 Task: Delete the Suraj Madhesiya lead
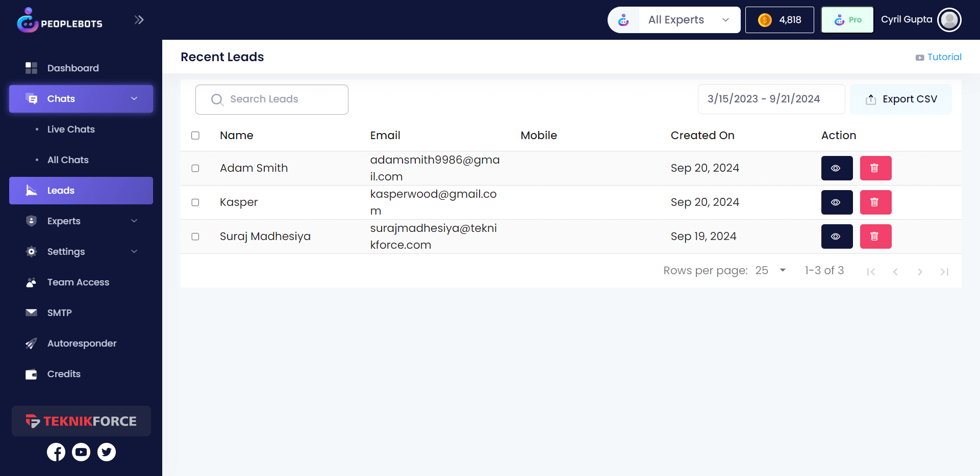click(x=875, y=236)
